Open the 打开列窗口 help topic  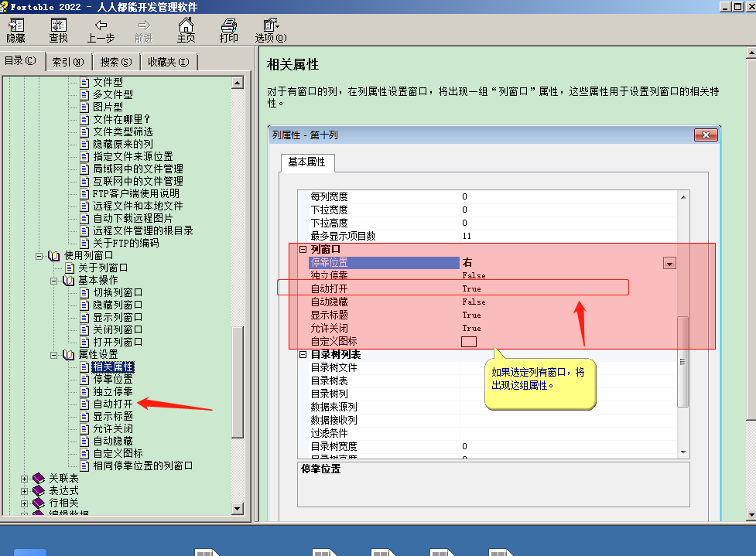click(x=118, y=342)
